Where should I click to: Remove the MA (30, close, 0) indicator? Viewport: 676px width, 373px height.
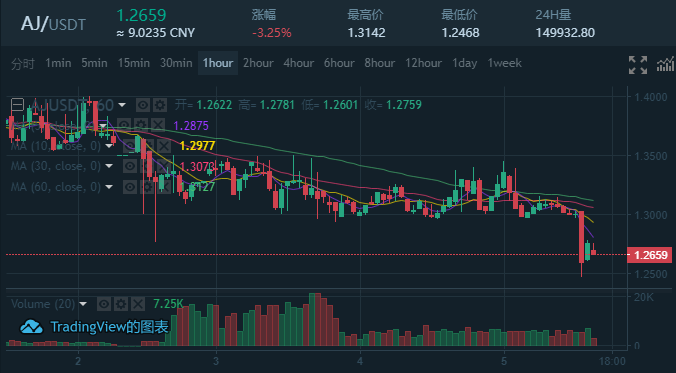163,166
